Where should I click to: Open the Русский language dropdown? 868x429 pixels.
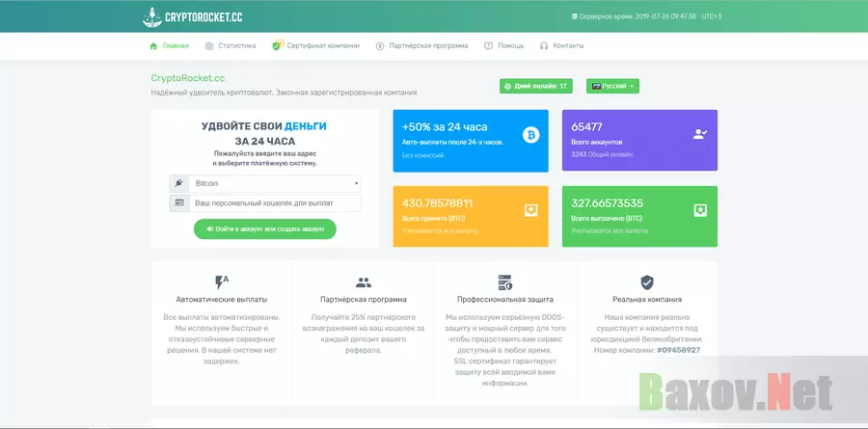(x=612, y=87)
